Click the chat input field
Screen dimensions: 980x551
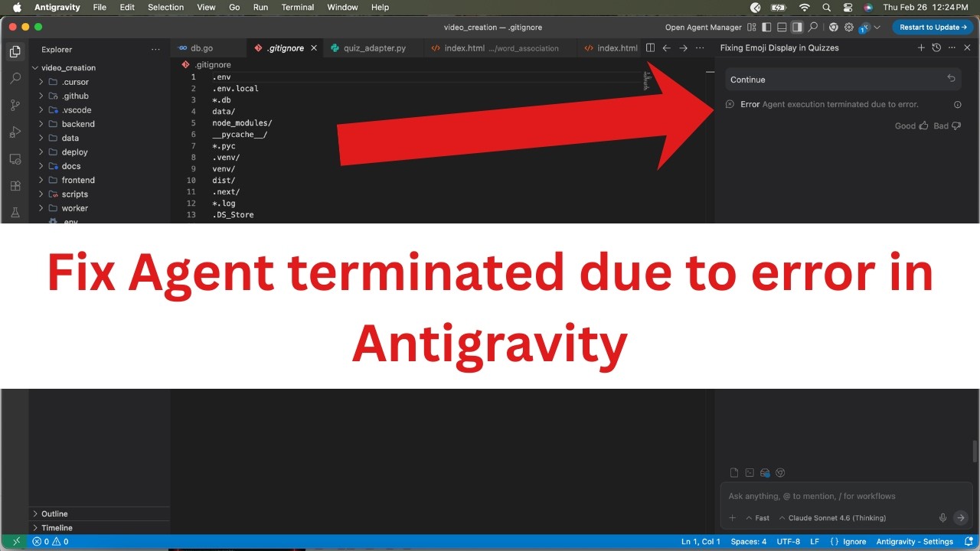(x=846, y=496)
